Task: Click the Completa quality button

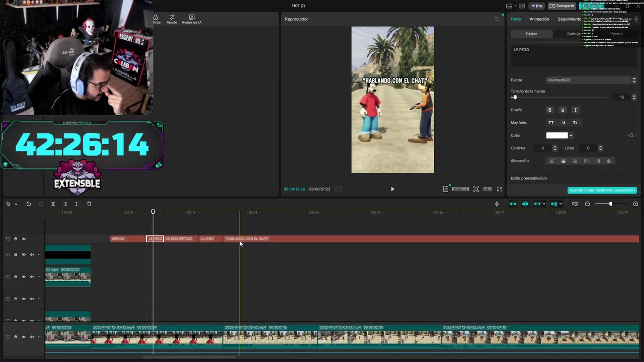Action: click(460, 189)
